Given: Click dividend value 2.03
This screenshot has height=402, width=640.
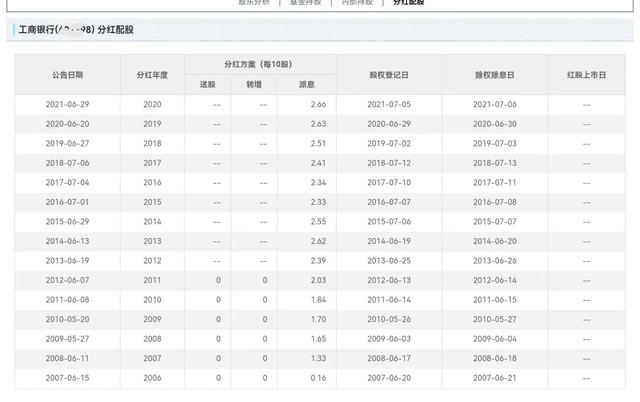Looking at the screenshot, I should (318, 280).
